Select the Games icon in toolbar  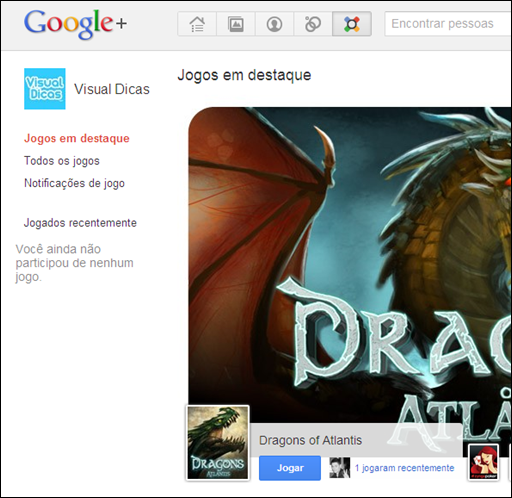coord(352,24)
